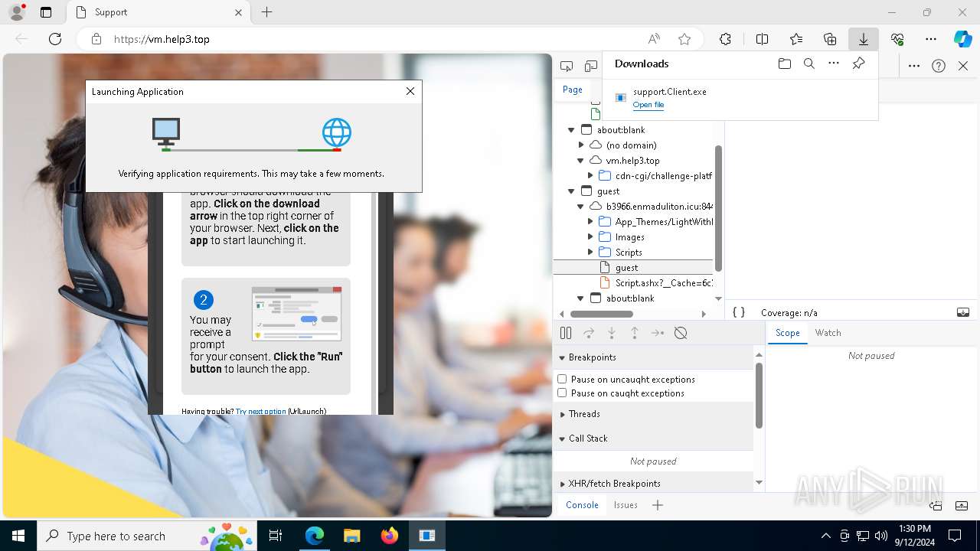This screenshot has height=551, width=980.
Task: Click Read aloud icon in address bar
Action: [654, 39]
